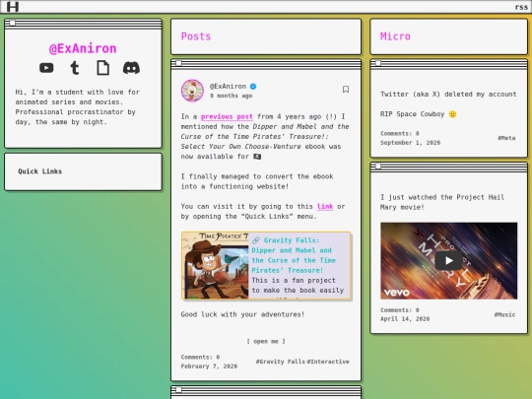The width and height of the screenshot is (532, 399).
Task: Click the vevo logo on the video
Action: coord(397,293)
